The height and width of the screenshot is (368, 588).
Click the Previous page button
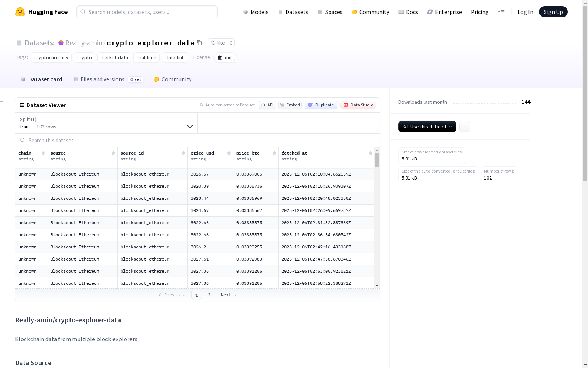[x=172, y=295]
